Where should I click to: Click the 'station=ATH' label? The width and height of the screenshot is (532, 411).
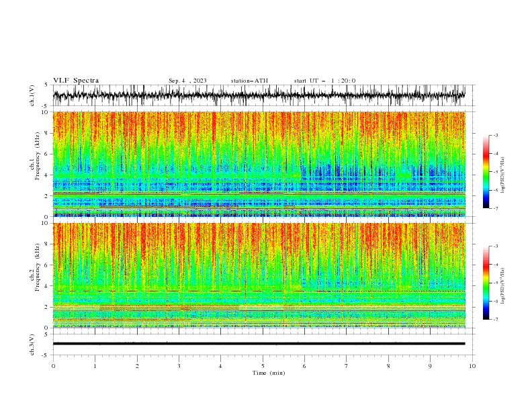point(249,81)
